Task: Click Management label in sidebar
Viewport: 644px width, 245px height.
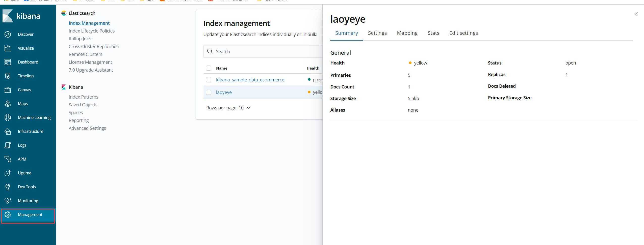Action: pos(30,215)
